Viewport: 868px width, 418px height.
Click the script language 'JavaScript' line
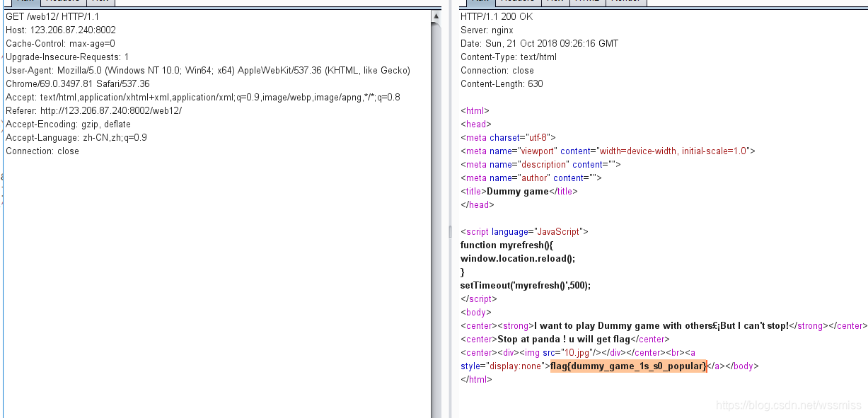524,231
